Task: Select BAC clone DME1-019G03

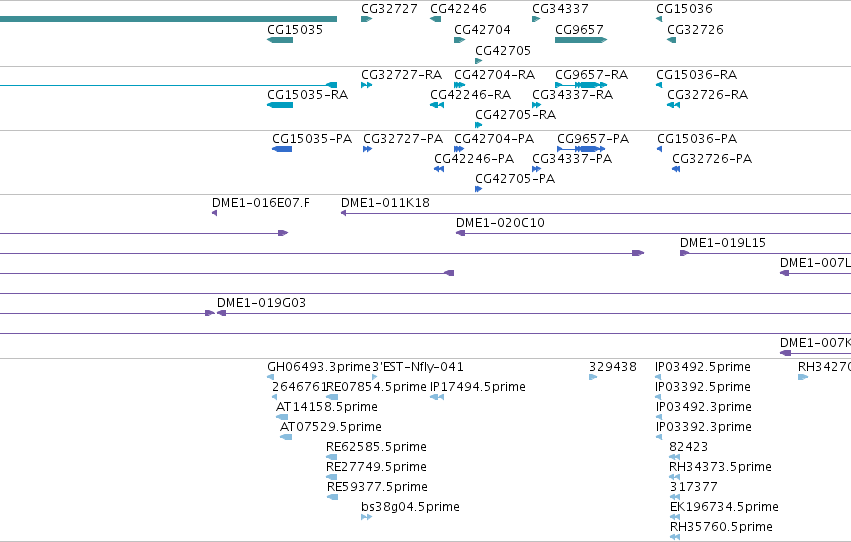Action: click(261, 303)
